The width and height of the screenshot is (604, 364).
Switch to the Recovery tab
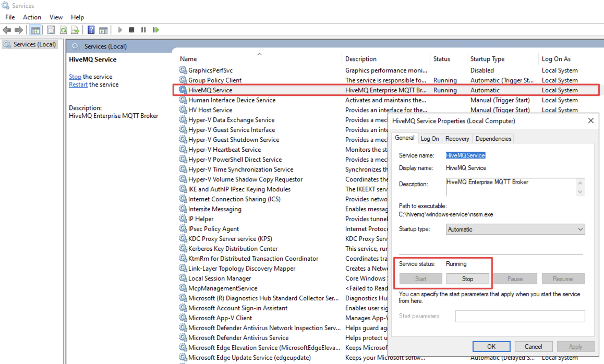(457, 139)
